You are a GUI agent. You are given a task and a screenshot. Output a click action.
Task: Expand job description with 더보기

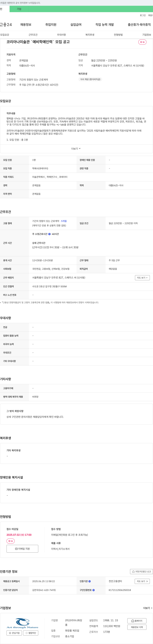coord(76,149)
